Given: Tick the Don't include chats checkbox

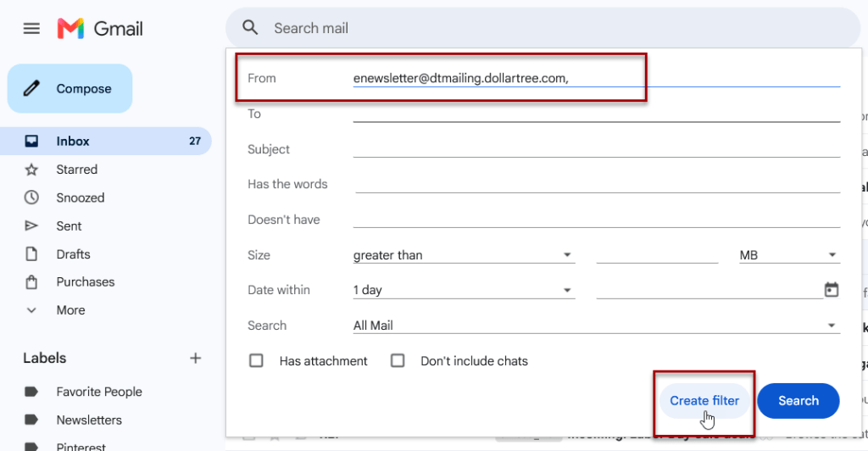Looking at the screenshot, I should click(398, 361).
